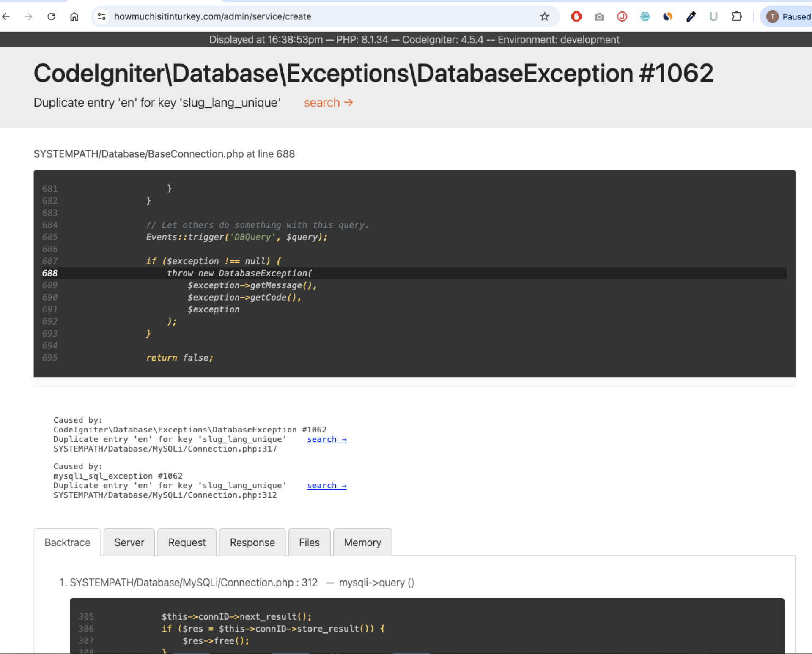Open the red circular J extension
Image resolution: width=812 pixels, height=654 pixels.
622,16
